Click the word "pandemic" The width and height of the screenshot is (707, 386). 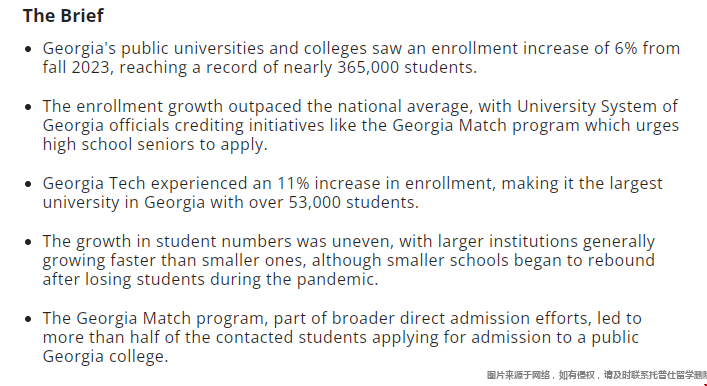click(x=337, y=280)
